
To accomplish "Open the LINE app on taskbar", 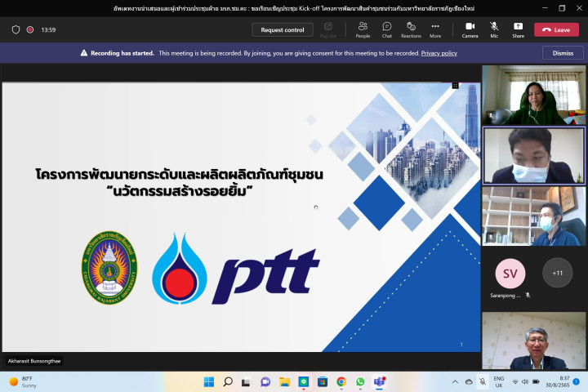I will tap(303, 382).
